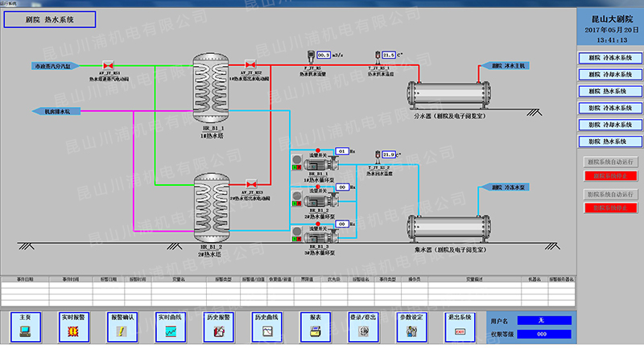Click the AV_JT_RS1 steam inlet valve icon

(109, 65)
